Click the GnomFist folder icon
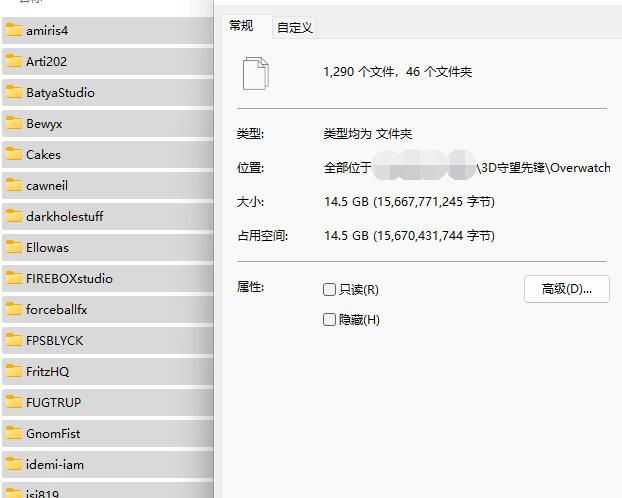 click(14, 433)
